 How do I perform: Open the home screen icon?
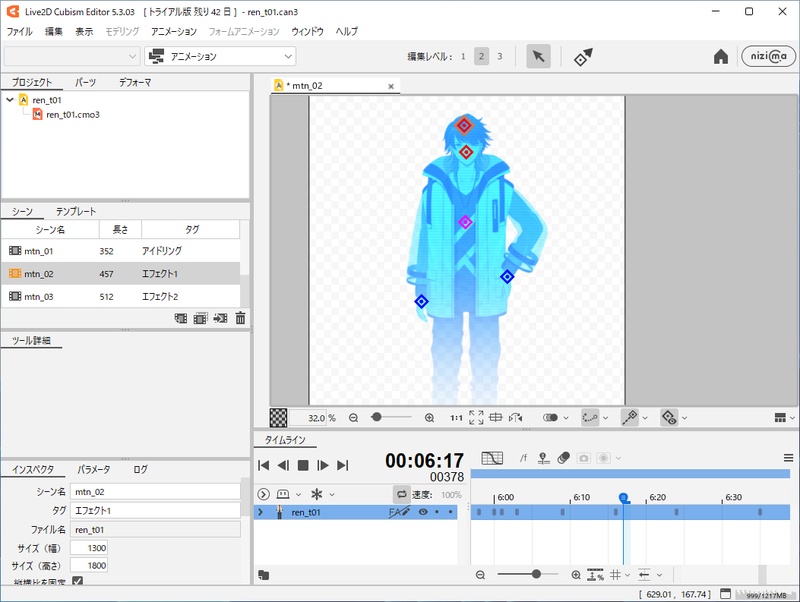point(720,56)
